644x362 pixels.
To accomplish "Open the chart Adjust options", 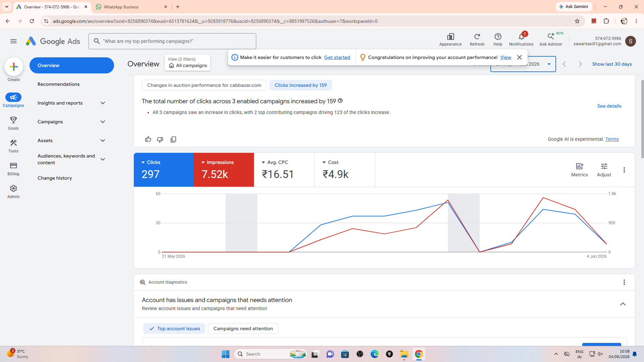I will tap(604, 170).
